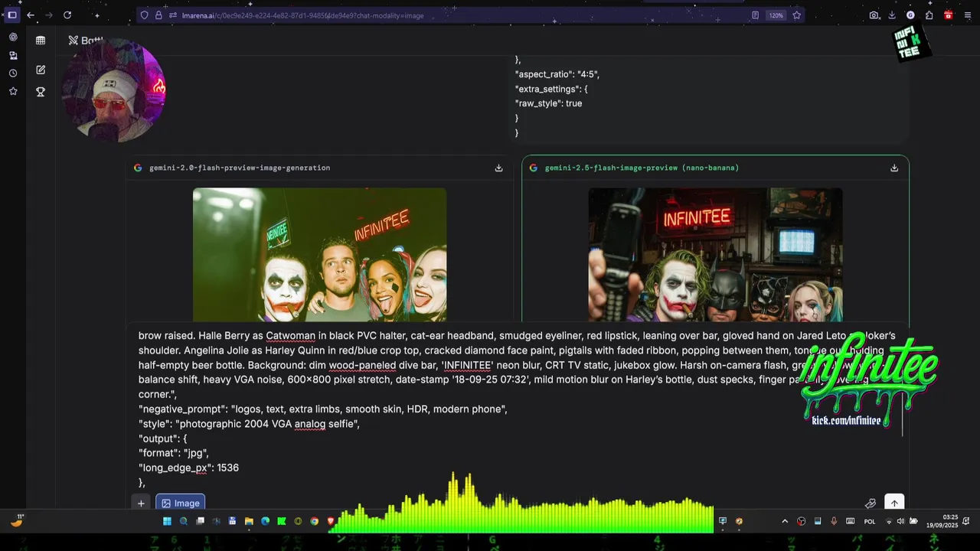Click gemini-2.0-flash-preview-image-generation model name
Viewport: 980px width, 551px height.
pos(240,168)
